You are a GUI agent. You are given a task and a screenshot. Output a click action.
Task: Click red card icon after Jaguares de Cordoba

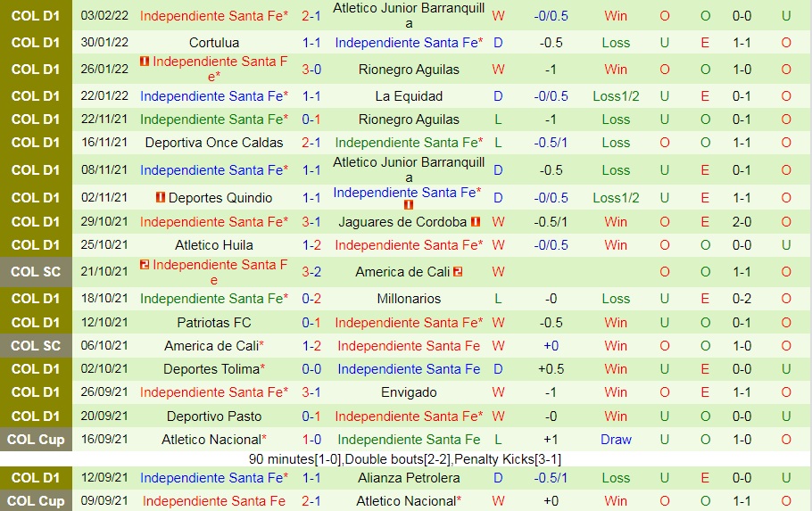(x=476, y=222)
